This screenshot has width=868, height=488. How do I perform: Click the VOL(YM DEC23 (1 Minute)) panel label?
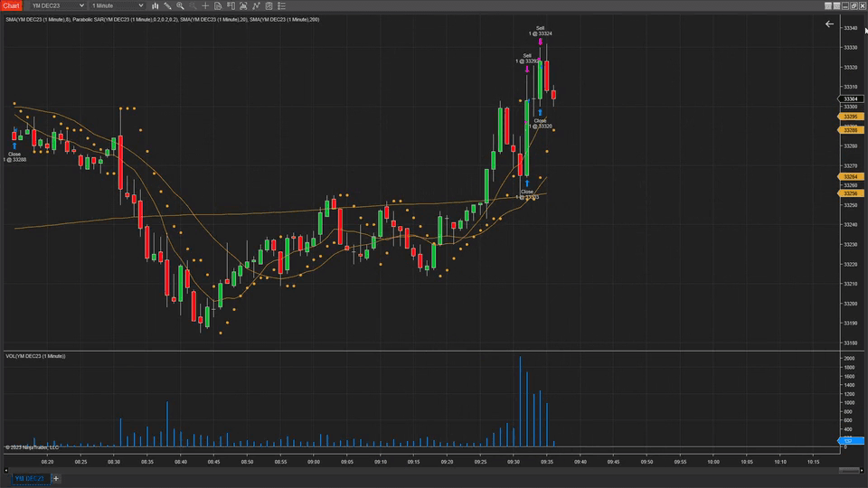click(x=35, y=356)
